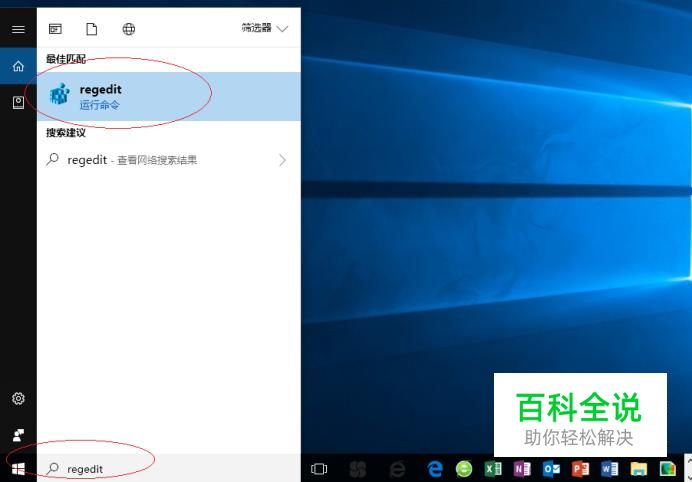The image size is (692, 482).
Task: Click the 最佳匹配 heading
Action: [66, 59]
